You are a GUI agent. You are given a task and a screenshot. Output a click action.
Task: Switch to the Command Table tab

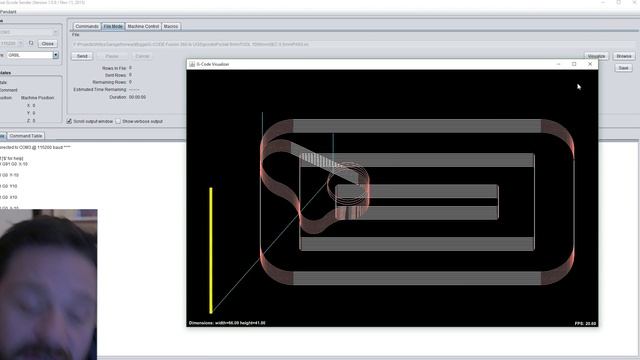tap(26, 136)
